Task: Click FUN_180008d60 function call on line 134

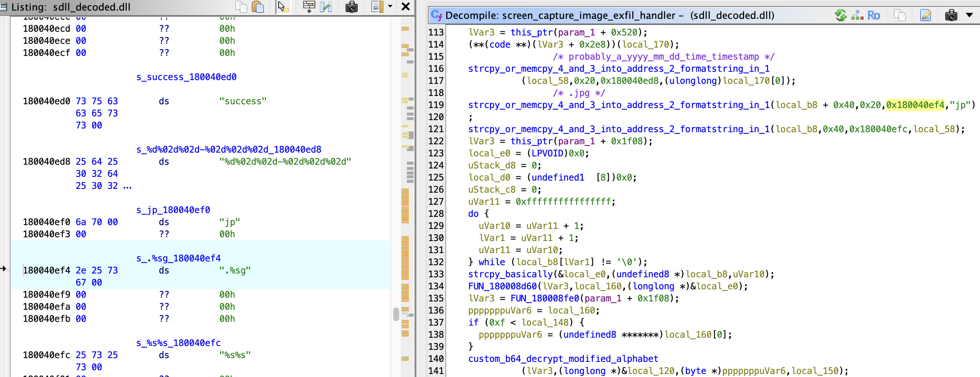Action: point(502,286)
